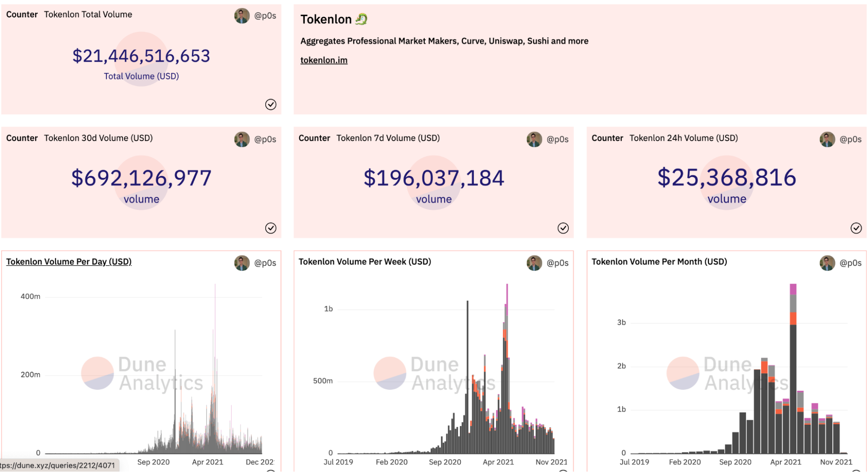
Task: Click @p0s username on Volume Per Month chart
Action: [x=851, y=263]
